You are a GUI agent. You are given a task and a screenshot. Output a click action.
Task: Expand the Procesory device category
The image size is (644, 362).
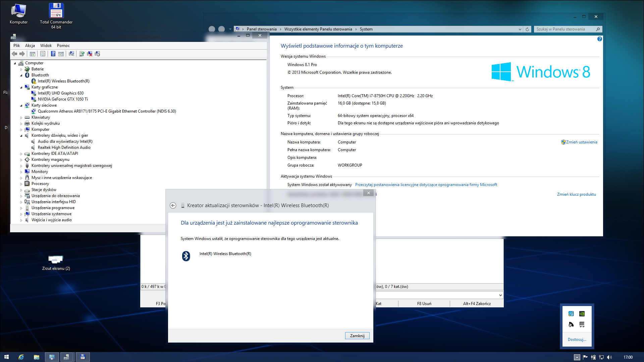click(21, 184)
